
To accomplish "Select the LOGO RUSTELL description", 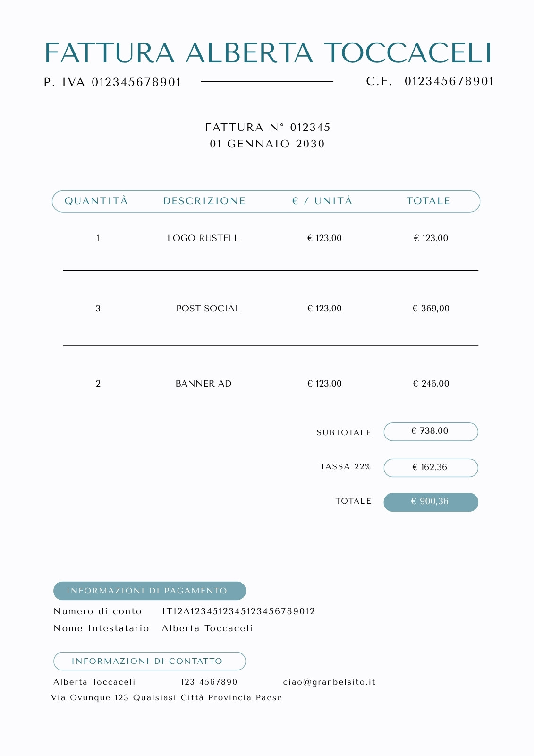I will point(203,238).
